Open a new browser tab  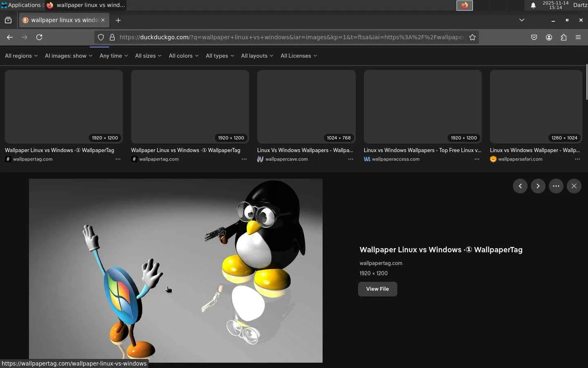[118, 20]
